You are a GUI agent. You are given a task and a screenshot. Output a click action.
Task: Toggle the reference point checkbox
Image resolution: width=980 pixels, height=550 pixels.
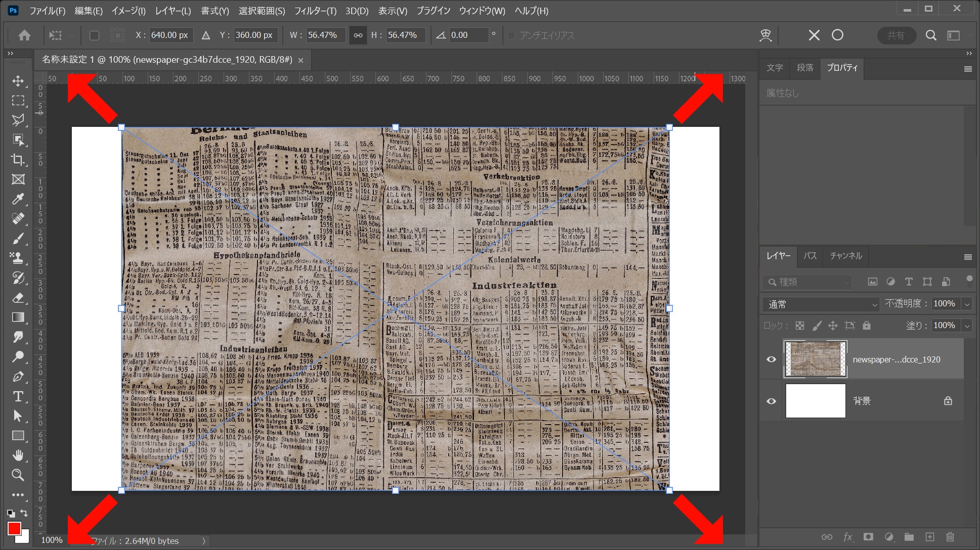coord(94,35)
